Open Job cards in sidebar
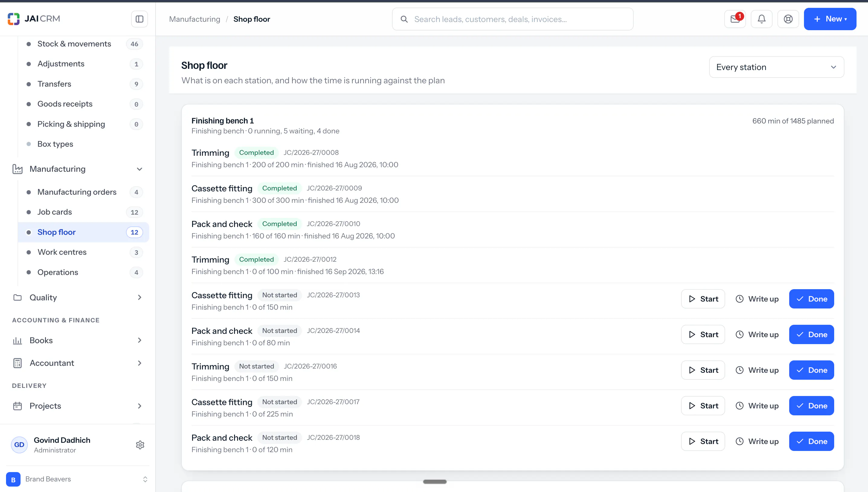This screenshot has width=868, height=492. [x=83, y=212]
